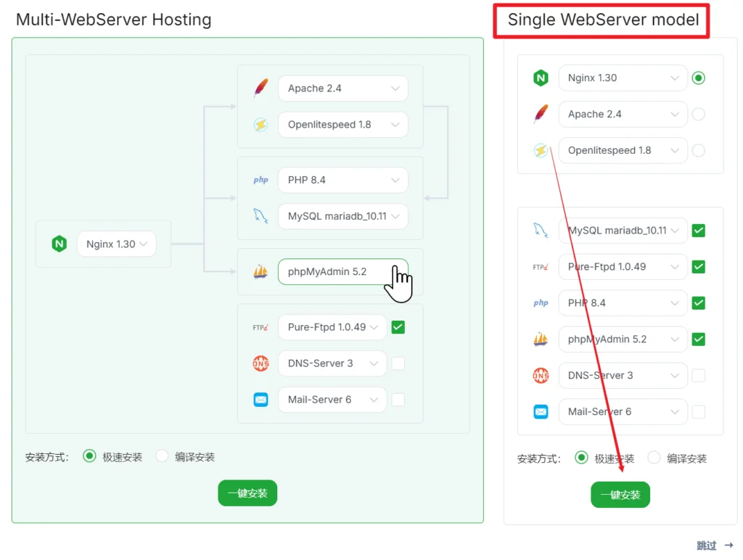Open Apache 2.4 dropdown in Multi-WebServer panel
The height and width of the screenshot is (560, 743).
[343, 88]
